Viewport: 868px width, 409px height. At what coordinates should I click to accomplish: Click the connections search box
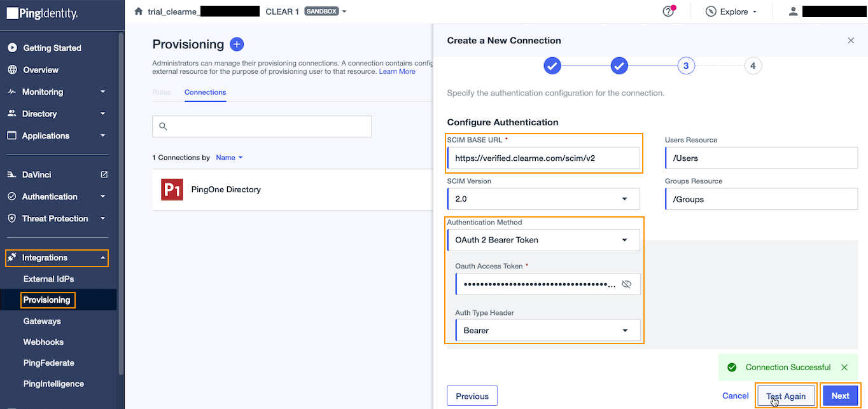tap(262, 126)
